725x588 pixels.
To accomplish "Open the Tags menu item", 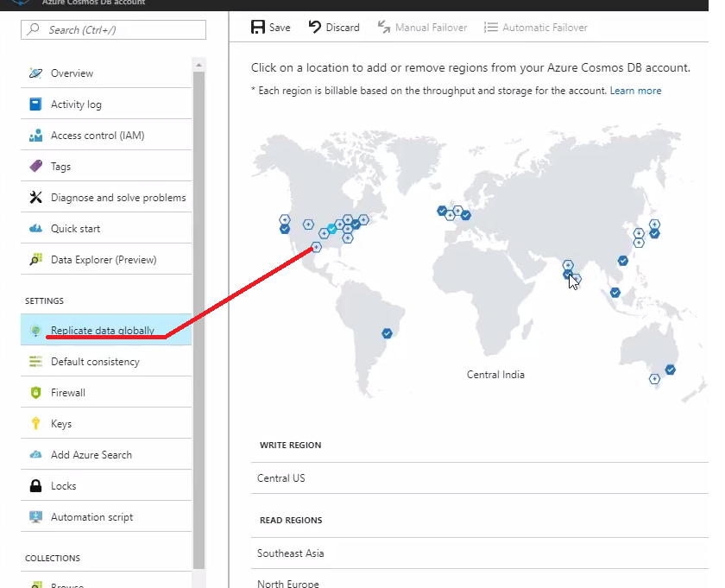I will click(x=106, y=166).
